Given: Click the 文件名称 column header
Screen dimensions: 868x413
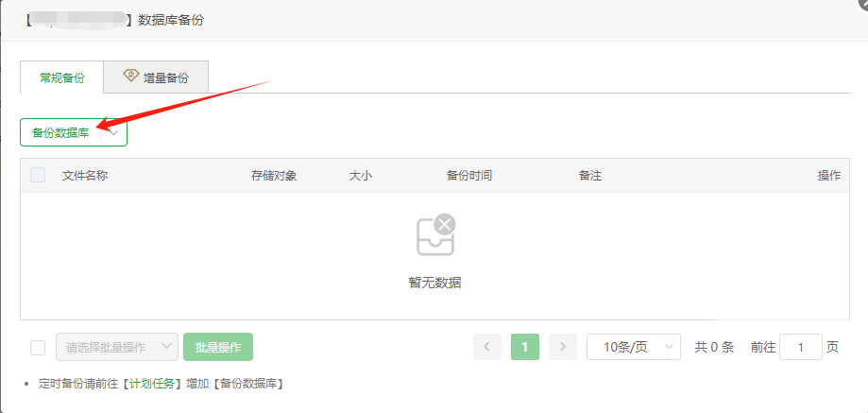Looking at the screenshot, I should coord(85,176).
